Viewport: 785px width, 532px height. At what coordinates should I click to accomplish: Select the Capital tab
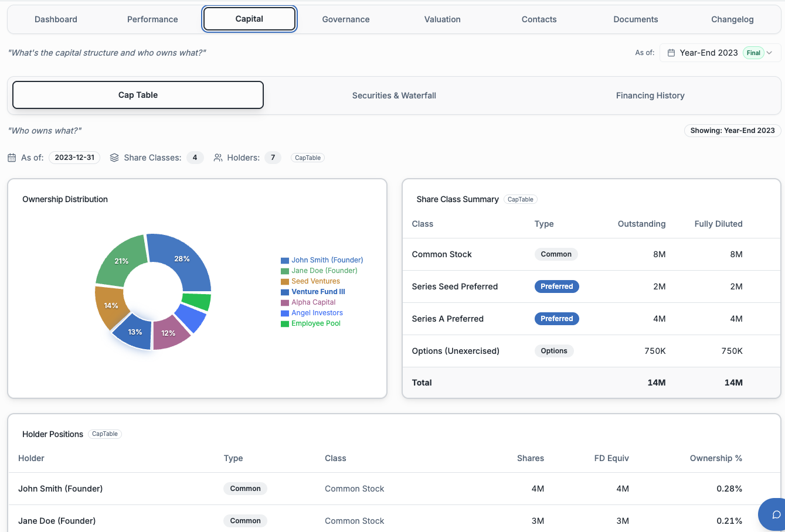click(x=249, y=19)
